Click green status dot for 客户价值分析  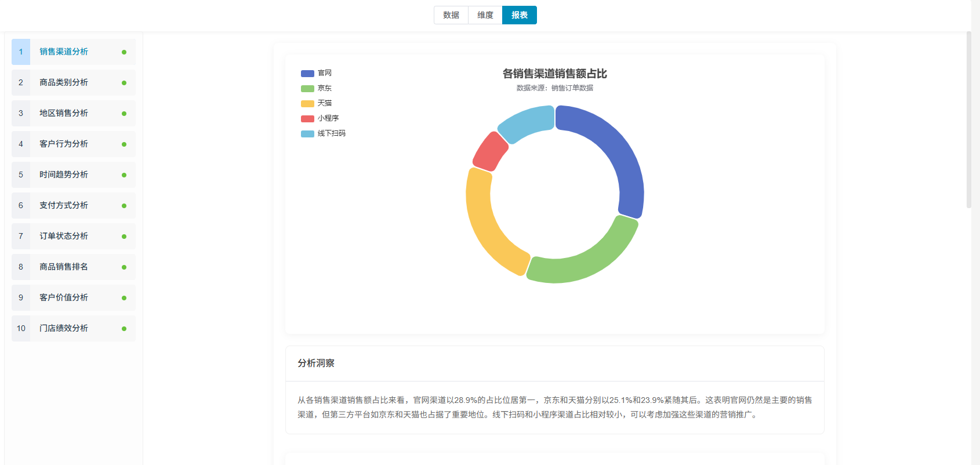124,298
